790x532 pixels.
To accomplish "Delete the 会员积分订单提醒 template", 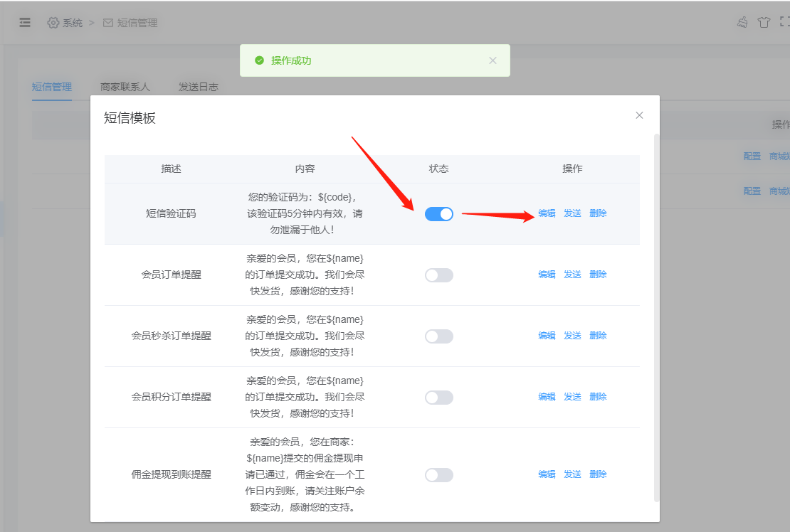I will (598, 397).
